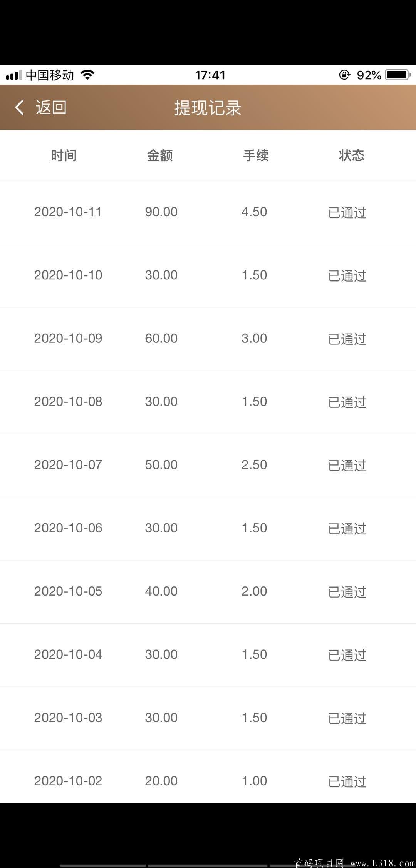Tap the cellular signal bars icon
Screen dimensions: 416x868
(x=14, y=75)
